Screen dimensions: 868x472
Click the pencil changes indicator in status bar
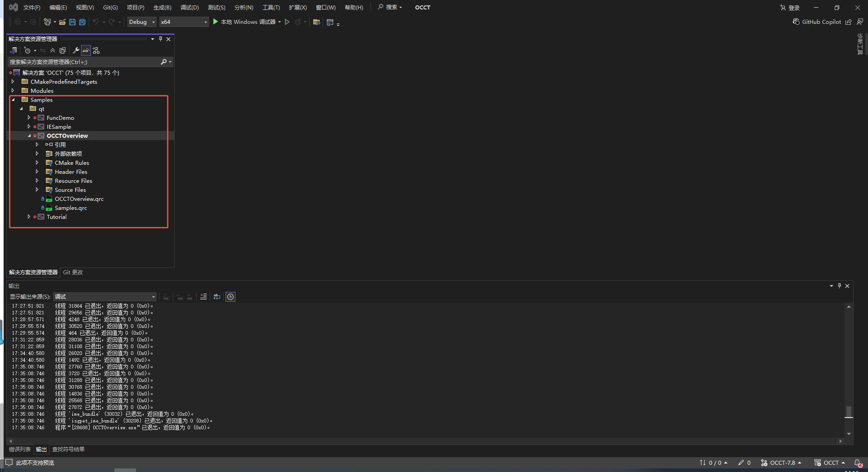(x=744, y=463)
